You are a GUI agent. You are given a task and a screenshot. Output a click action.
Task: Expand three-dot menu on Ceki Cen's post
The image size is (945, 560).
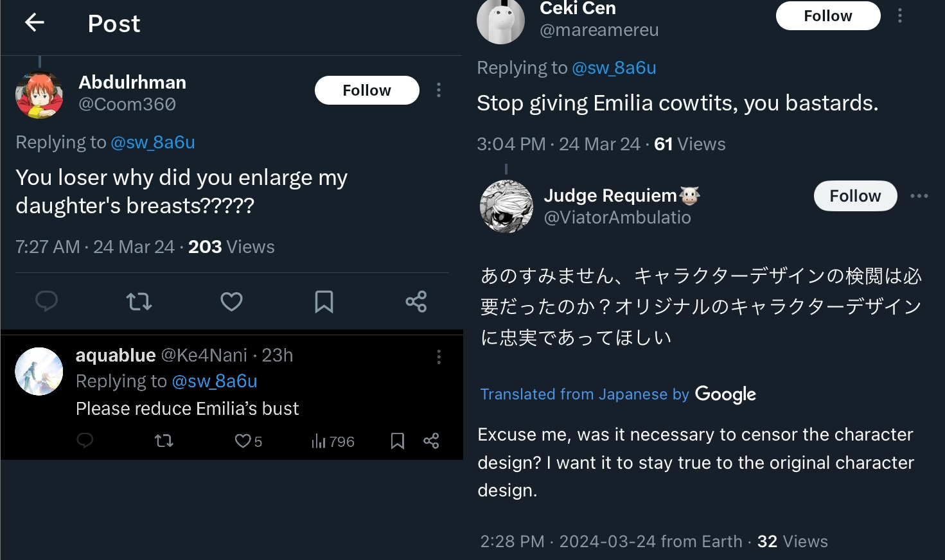pyautogui.click(x=900, y=15)
